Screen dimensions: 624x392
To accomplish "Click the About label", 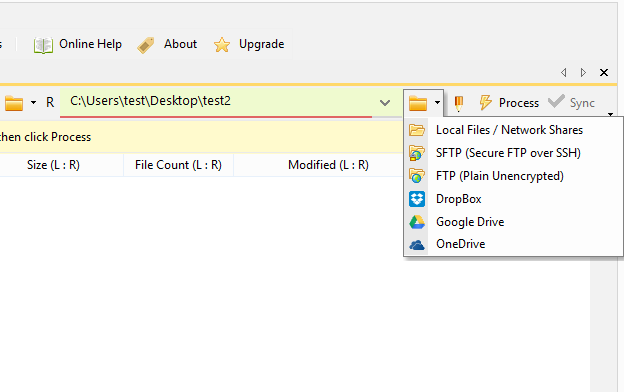I will (x=180, y=44).
